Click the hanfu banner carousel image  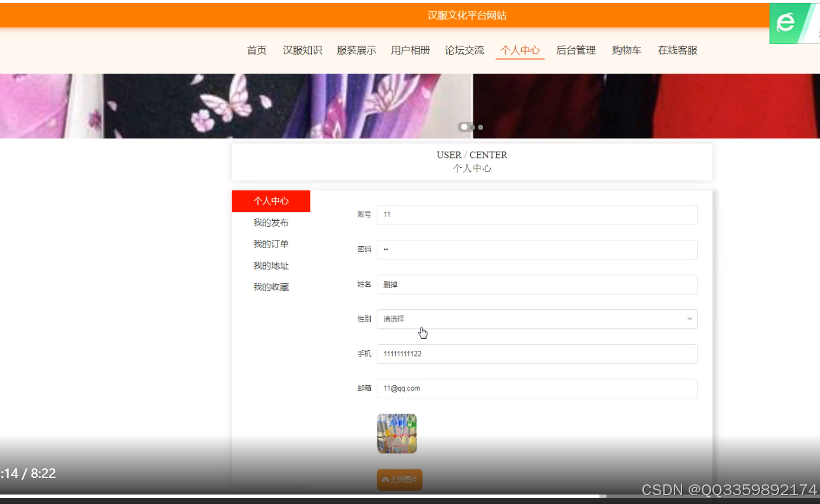[410, 106]
